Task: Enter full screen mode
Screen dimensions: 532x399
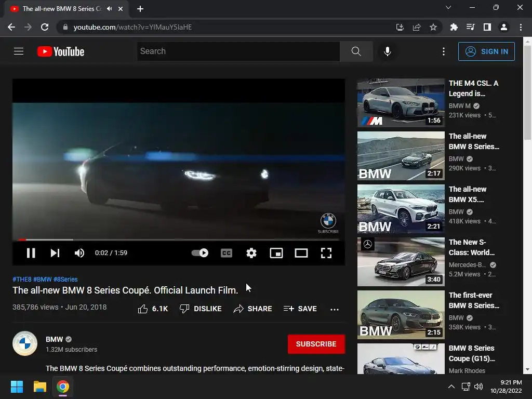Action: pyautogui.click(x=326, y=253)
